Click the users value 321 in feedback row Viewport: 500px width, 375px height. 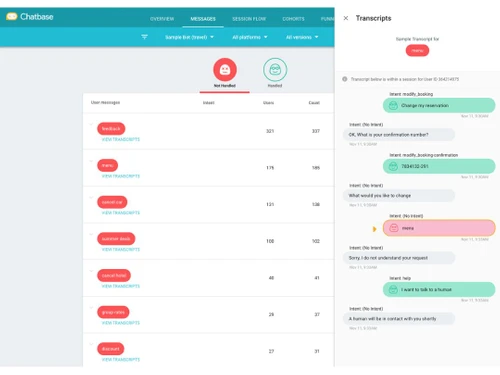click(270, 131)
